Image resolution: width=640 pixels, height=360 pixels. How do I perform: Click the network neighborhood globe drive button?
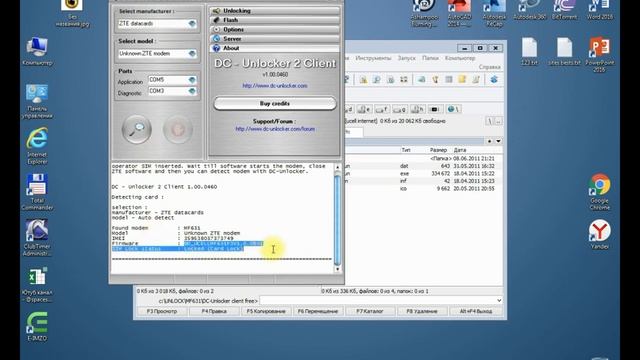coord(453,109)
